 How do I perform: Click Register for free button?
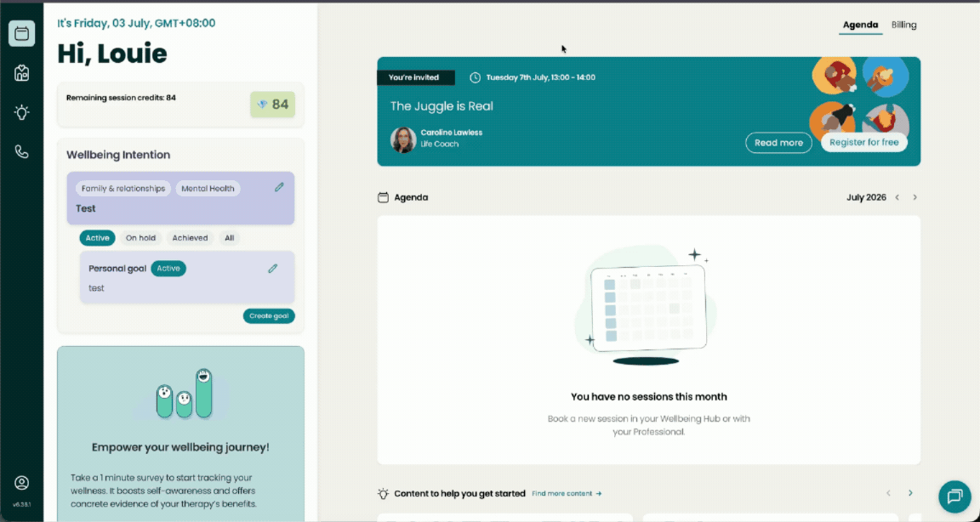863,142
